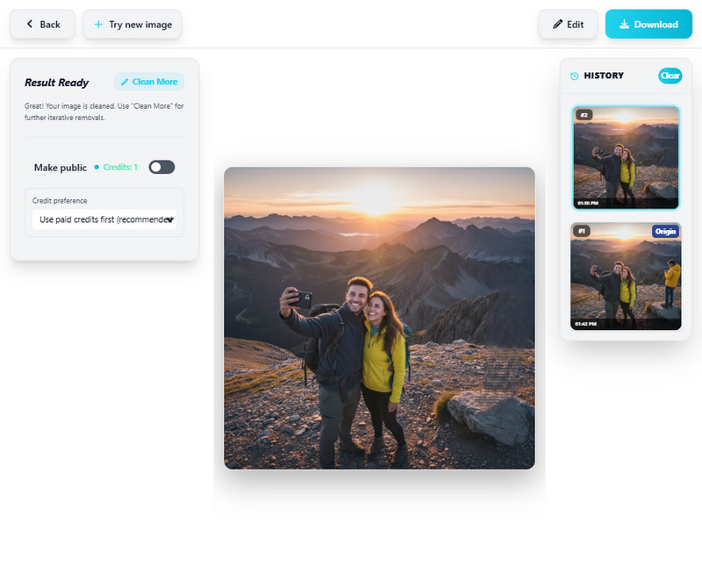Start over with Try new image

coord(133,25)
